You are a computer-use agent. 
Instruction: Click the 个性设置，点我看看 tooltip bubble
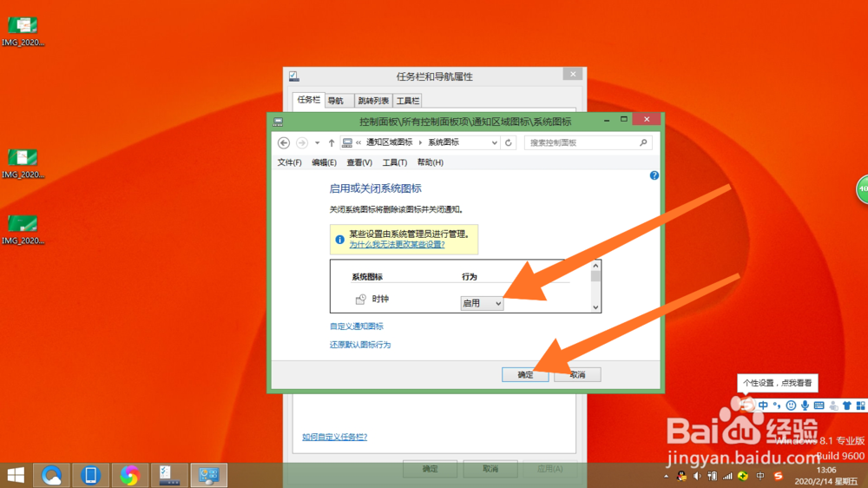777,383
